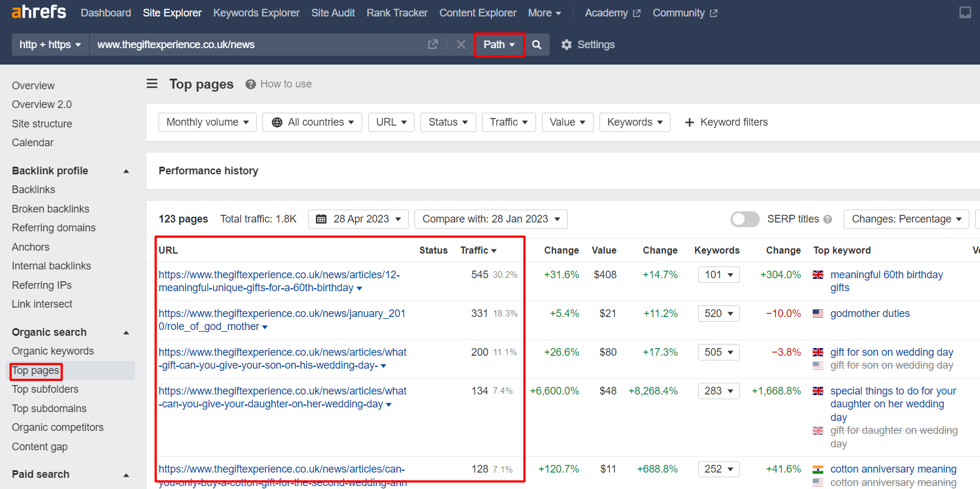Click the search magnifier icon

[x=537, y=45]
